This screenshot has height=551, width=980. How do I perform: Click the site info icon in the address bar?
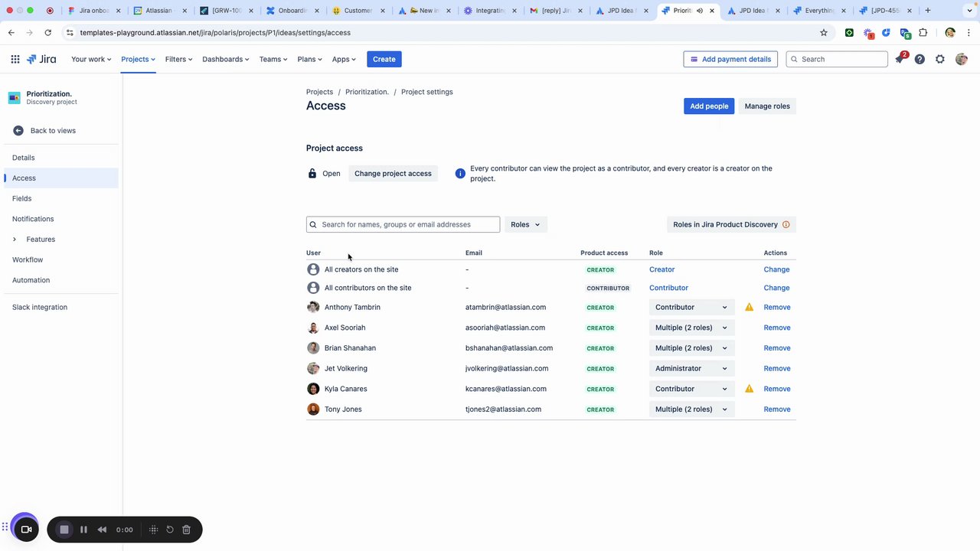click(70, 33)
